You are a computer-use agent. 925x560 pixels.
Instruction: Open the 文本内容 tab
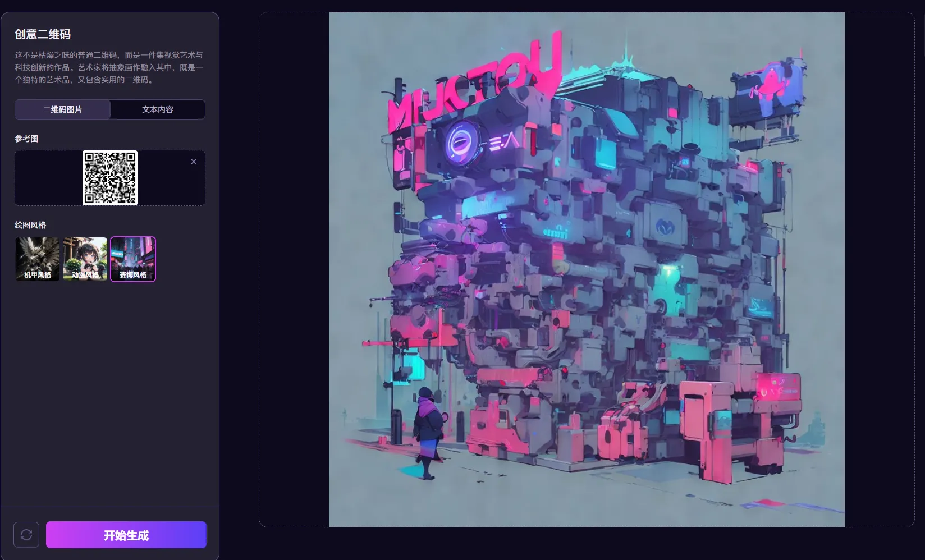pos(158,109)
